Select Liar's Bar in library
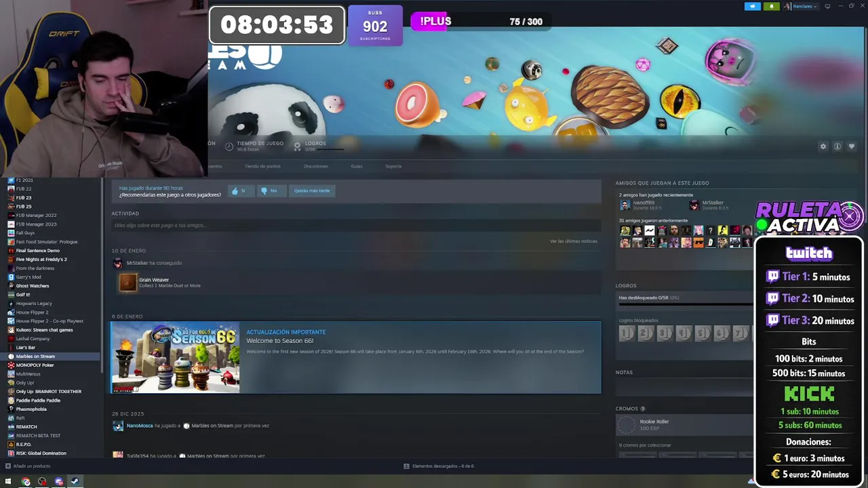This screenshot has width=868, height=488. pos(26,348)
